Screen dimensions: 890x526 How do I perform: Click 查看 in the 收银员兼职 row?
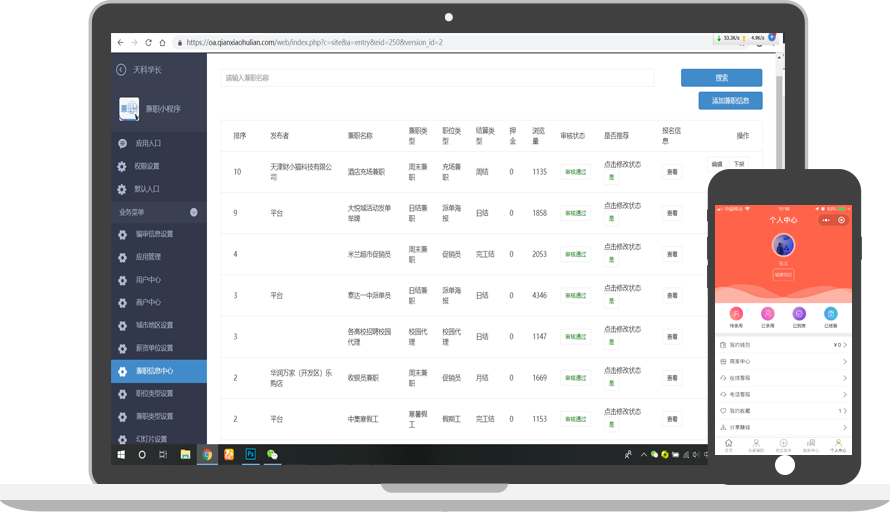[x=672, y=378]
